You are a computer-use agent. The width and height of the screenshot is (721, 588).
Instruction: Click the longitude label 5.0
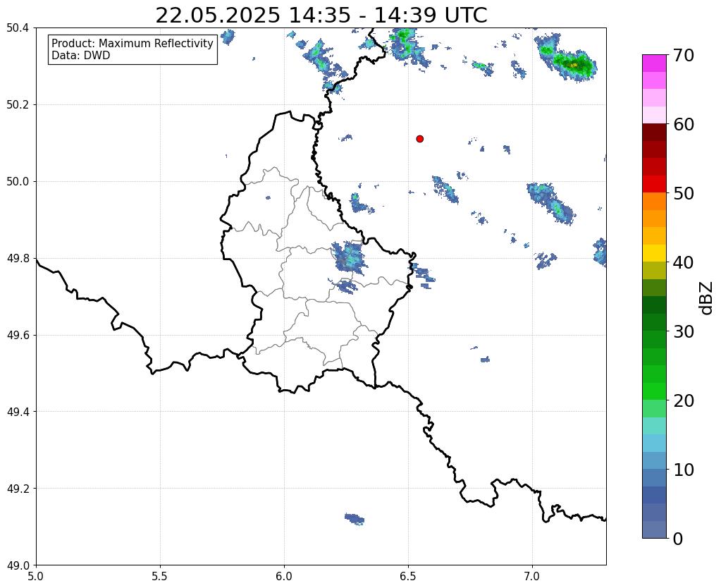point(36,576)
